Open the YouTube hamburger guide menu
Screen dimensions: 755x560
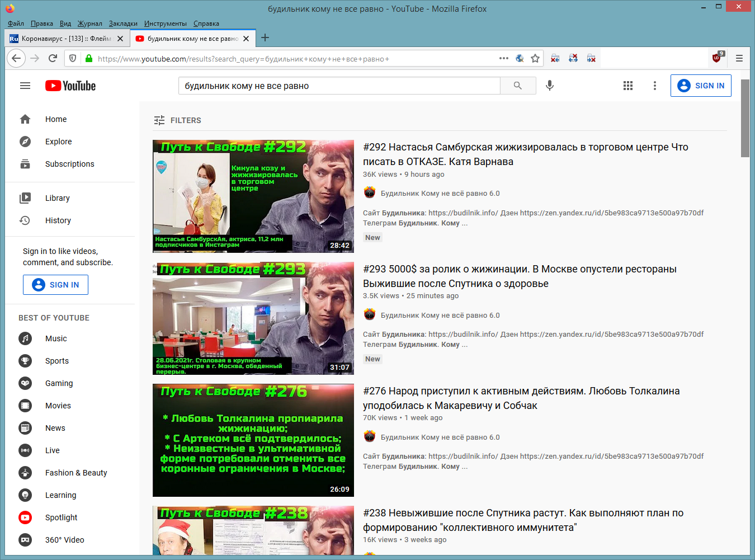pos(25,86)
